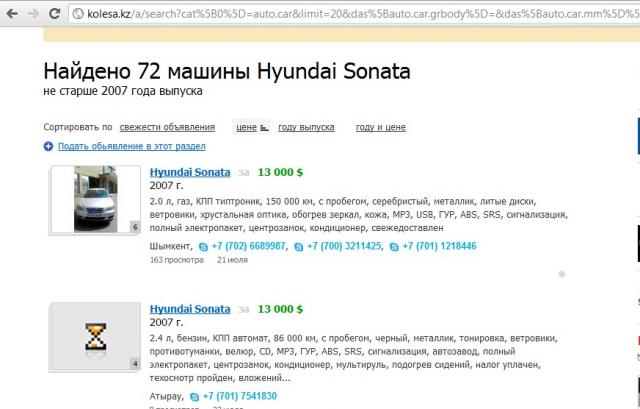Click the loading hourglass thumbnail of second listing
The width and height of the screenshot is (640, 409).
[95, 337]
